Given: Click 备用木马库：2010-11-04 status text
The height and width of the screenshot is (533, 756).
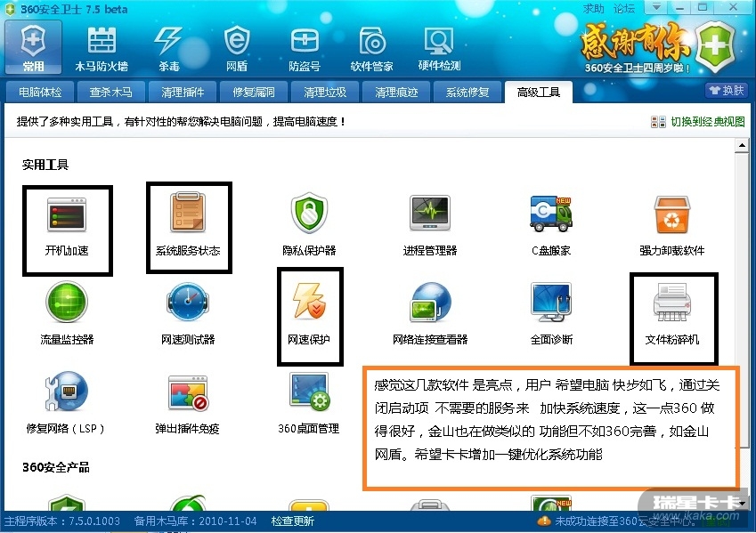Looking at the screenshot, I should (x=195, y=521).
